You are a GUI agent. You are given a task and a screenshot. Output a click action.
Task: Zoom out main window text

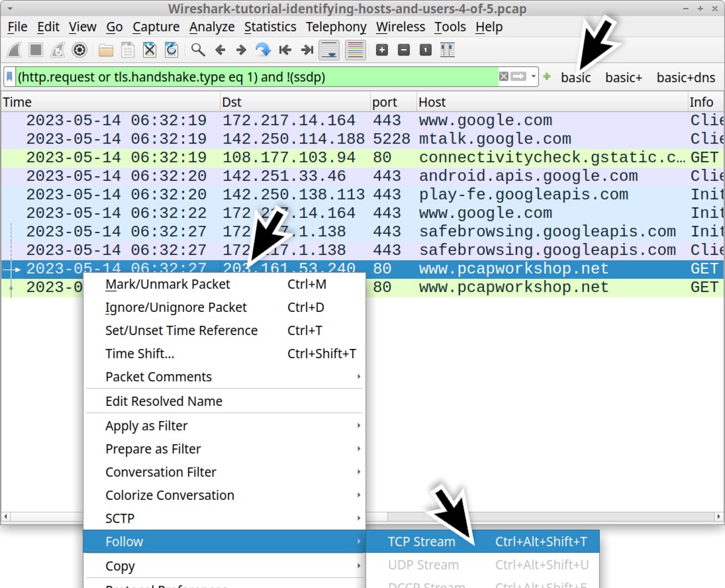click(404, 50)
